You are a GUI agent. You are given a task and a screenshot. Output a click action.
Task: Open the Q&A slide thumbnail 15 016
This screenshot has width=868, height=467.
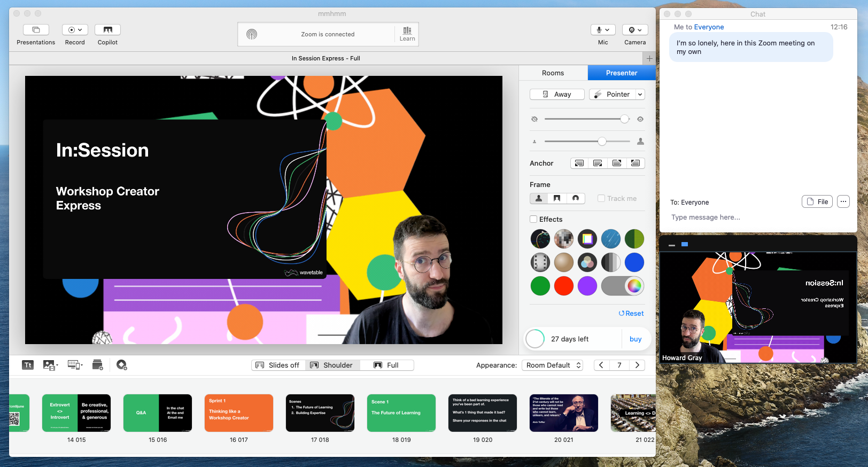tap(158, 413)
